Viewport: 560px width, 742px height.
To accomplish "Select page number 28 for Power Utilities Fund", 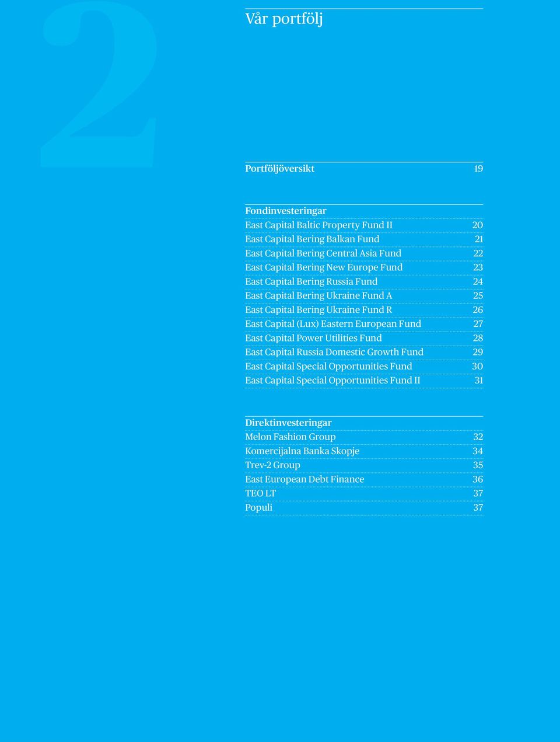I will pos(478,338).
